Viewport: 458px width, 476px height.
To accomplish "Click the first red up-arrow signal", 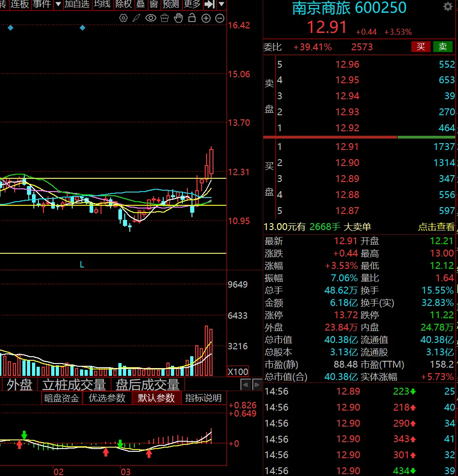I will pyautogui.click(x=19, y=445).
